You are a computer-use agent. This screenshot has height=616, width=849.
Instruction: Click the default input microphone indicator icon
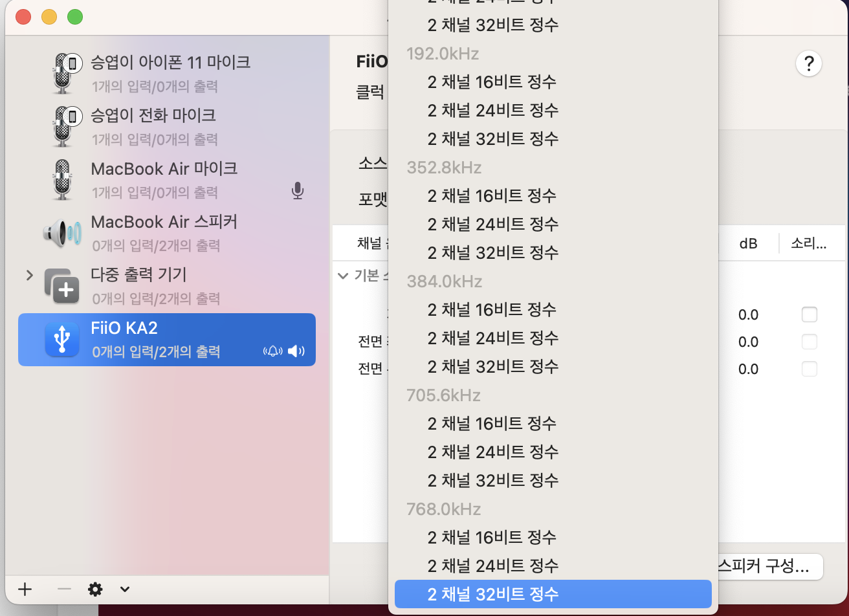click(297, 191)
